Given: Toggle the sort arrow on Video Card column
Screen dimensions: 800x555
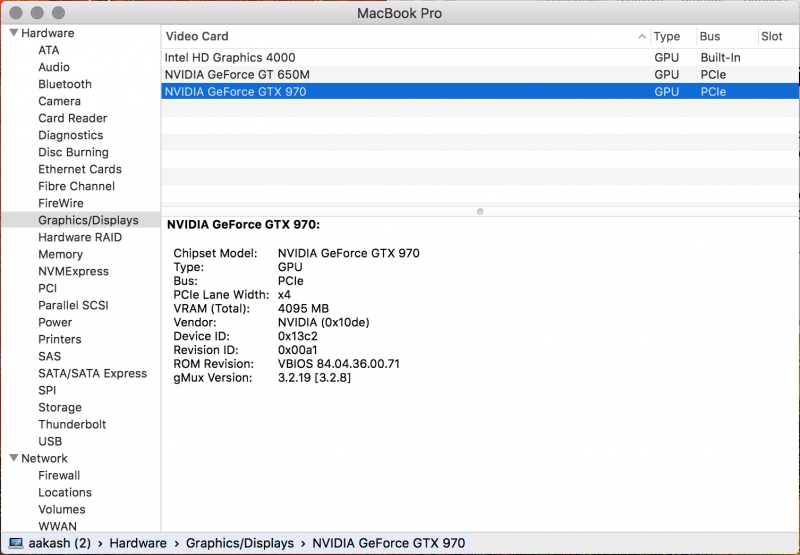Looking at the screenshot, I should pos(642,36).
